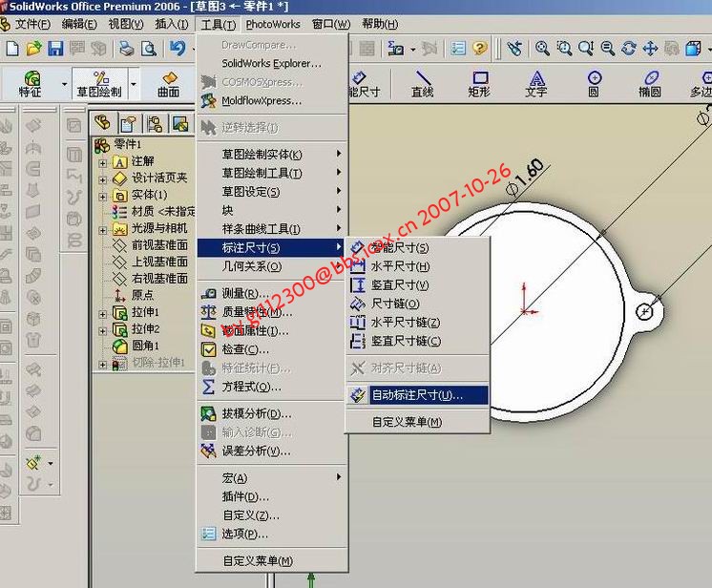Click the Save floppy disk icon

(55, 48)
